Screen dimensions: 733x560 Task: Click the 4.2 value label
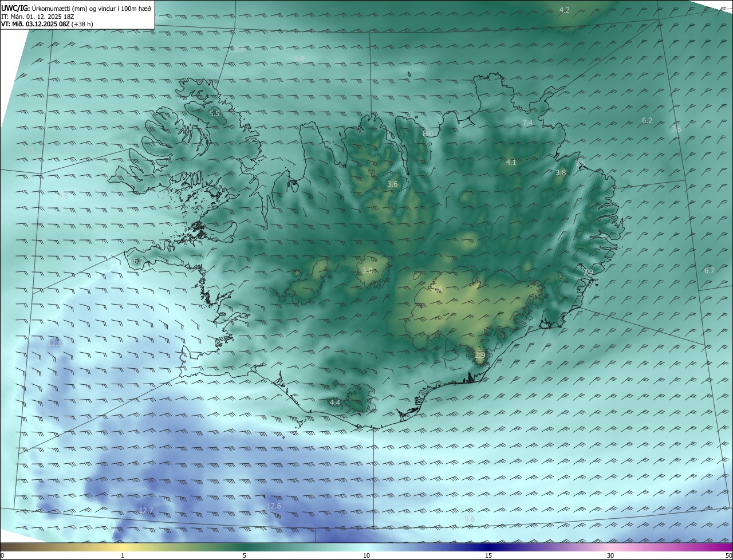coord(565,10)
